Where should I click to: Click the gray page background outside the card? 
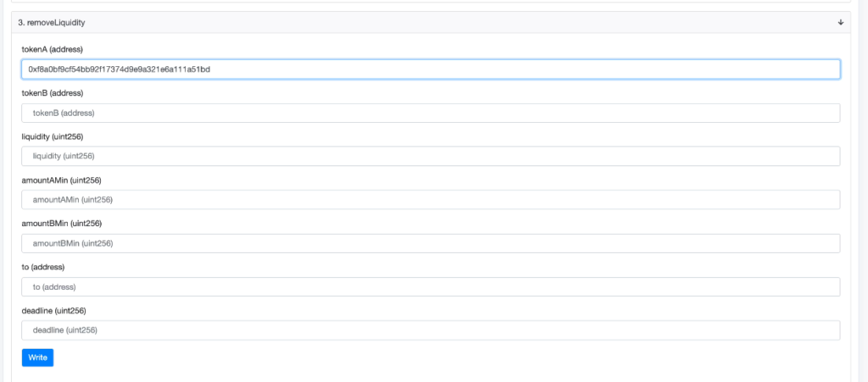tap(860, 193)
